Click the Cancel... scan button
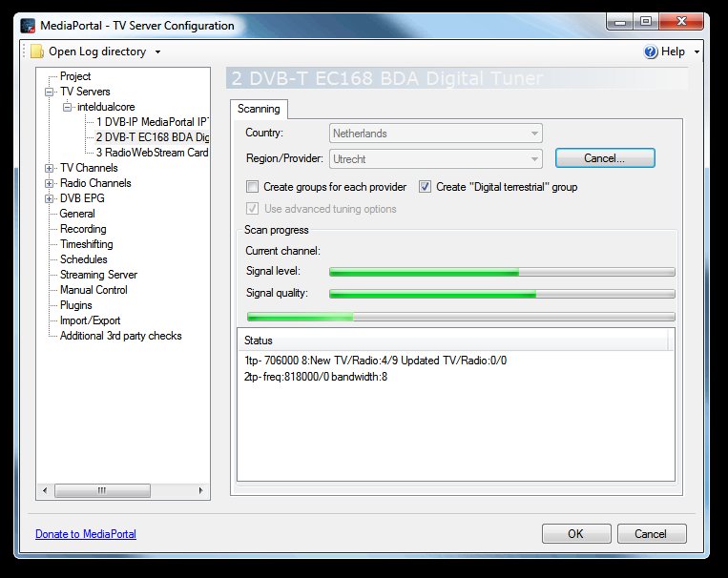The image size is (728, 578). 605,158
